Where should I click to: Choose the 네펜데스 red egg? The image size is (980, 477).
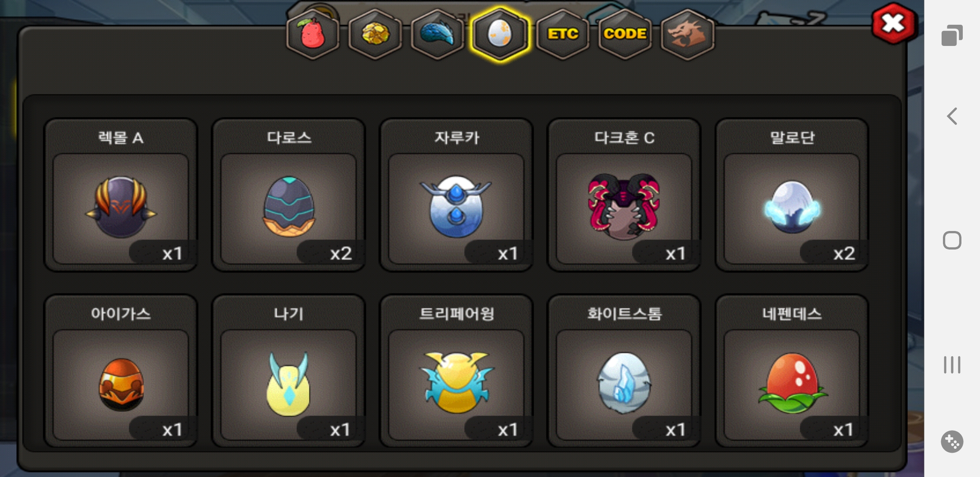(x=792, y=371)
